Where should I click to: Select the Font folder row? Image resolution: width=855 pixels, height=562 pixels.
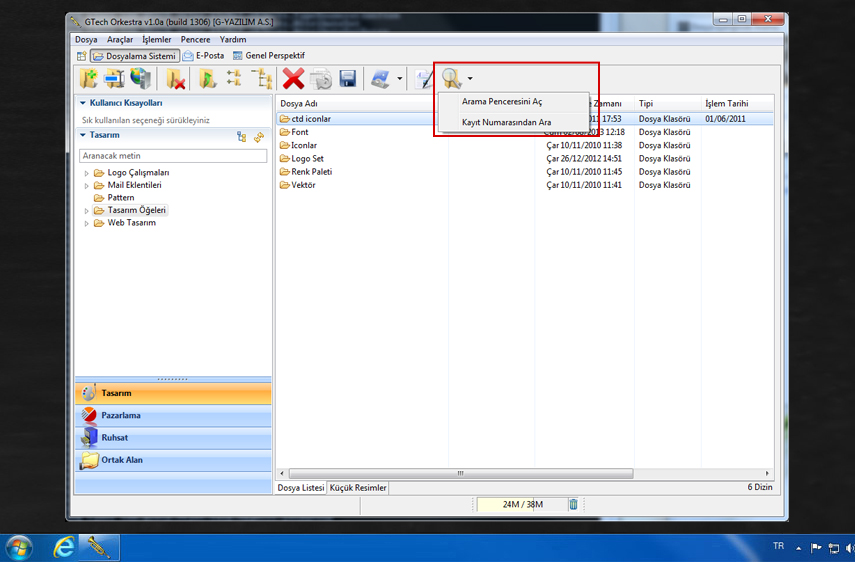(525, 132)
